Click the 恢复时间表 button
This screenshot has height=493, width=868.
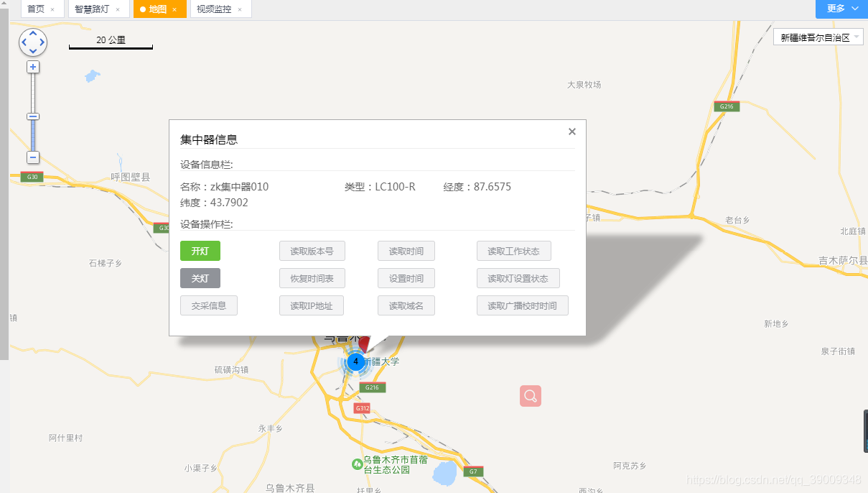coord(312,278)
